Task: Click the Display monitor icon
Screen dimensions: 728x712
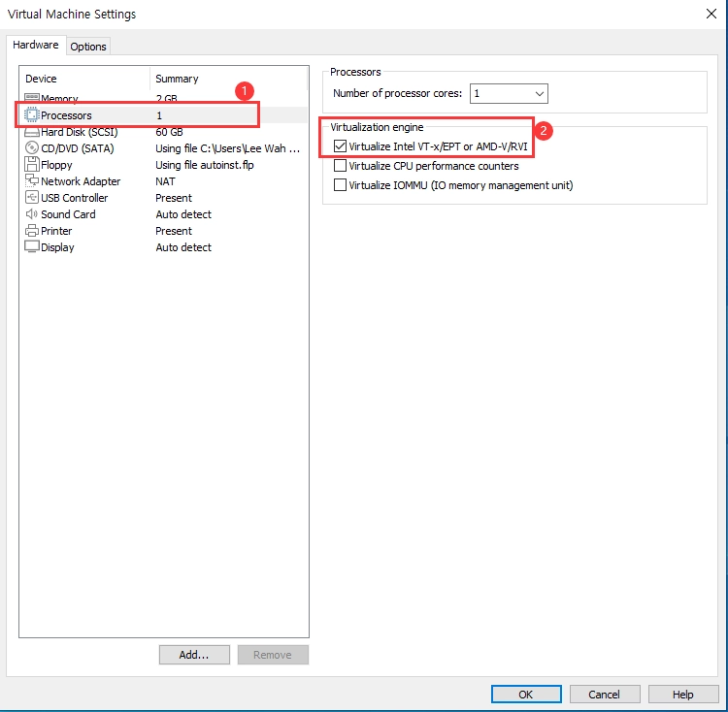Action: point(32,246)
